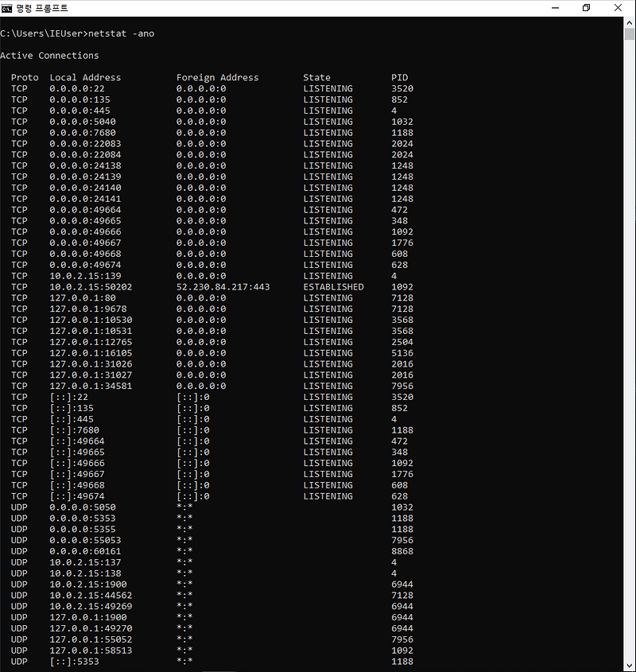636x672 pixels.
Task: Select UDP local address 127.0.0.1:58513
Action: click(x=91, y=651)
